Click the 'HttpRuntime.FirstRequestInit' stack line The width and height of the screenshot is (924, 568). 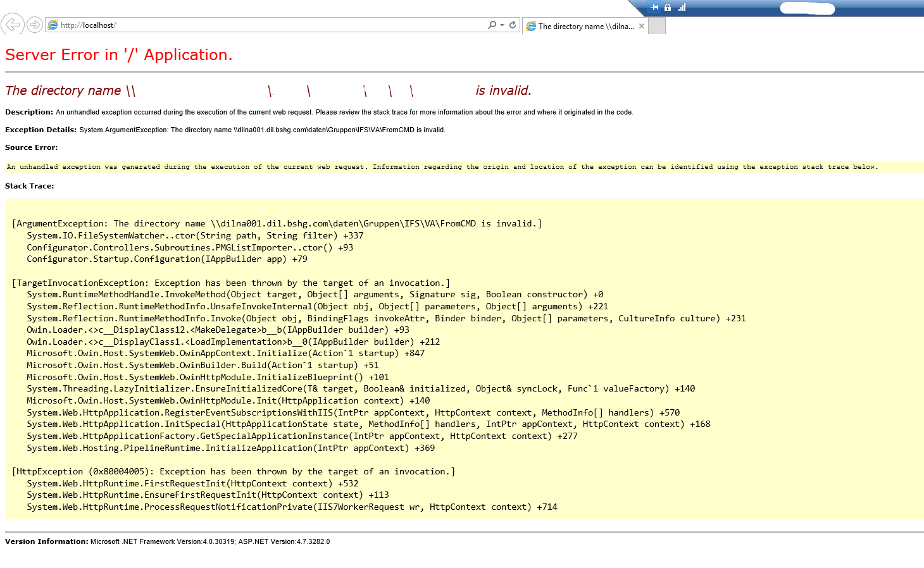[192, 483]
